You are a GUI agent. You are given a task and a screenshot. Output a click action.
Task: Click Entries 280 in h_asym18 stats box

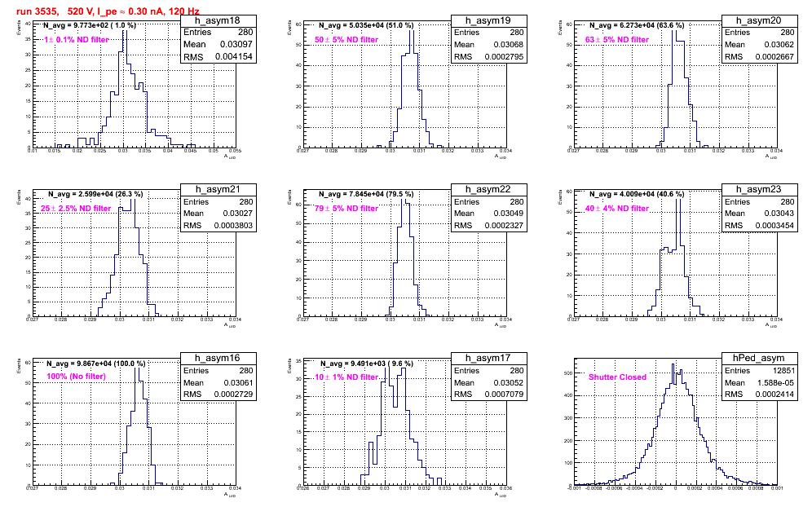point(218,32)
